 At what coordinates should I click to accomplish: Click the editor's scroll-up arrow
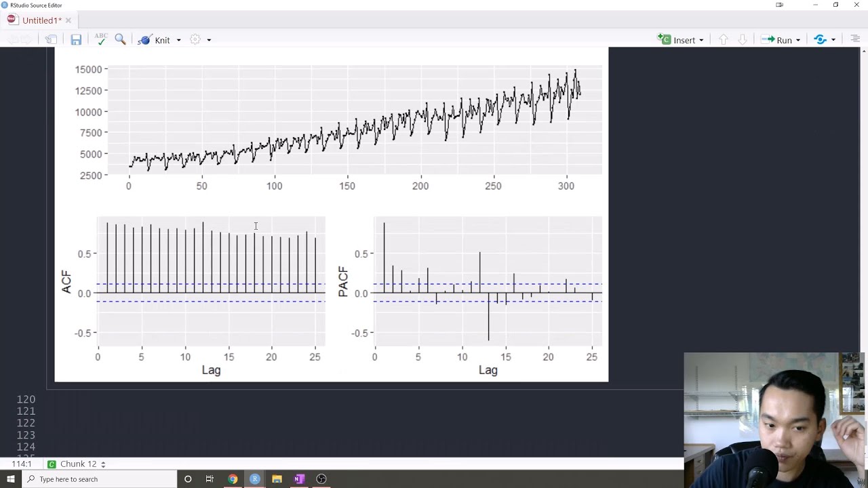coord(863,52)
